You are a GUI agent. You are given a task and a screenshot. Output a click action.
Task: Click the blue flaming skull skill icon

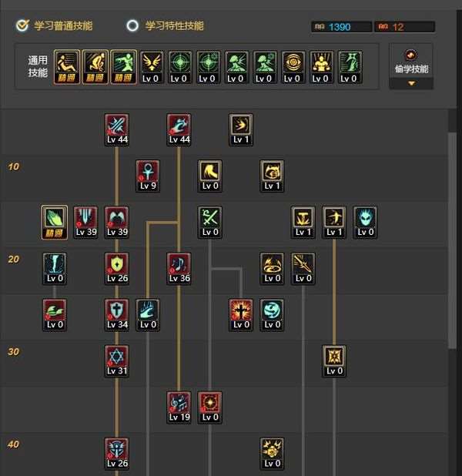tap(365, 223)
